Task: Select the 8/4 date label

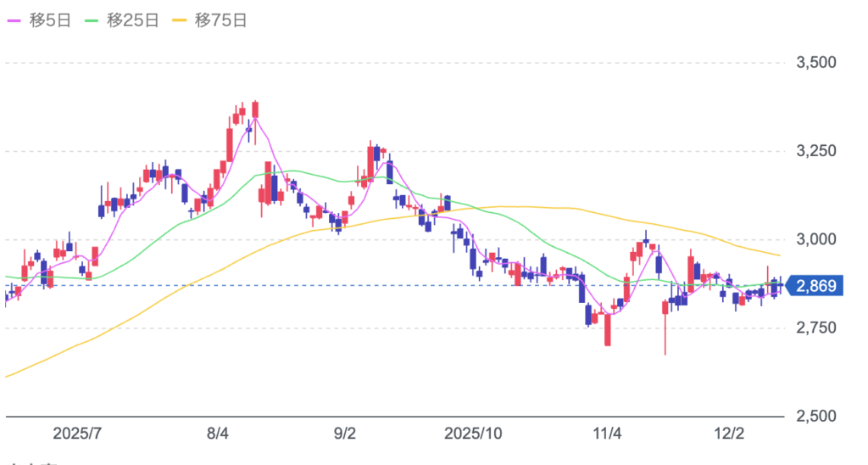Action: pos(218,434)
